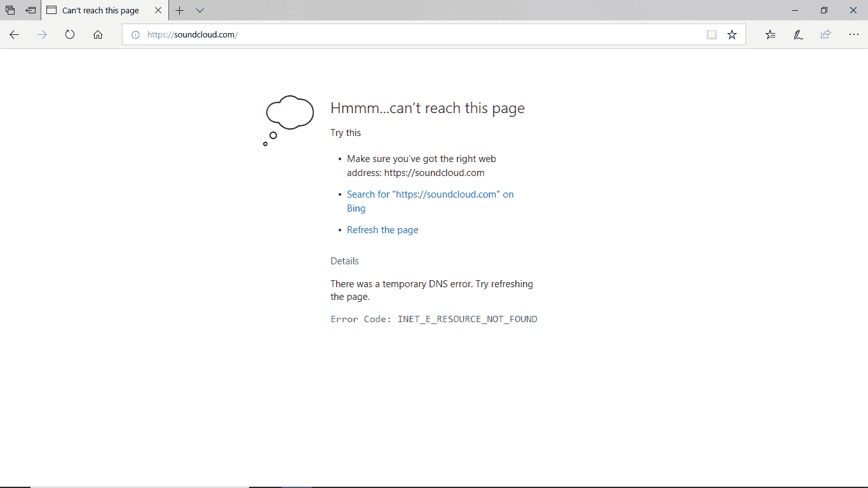868x488 pixels.
Task: Set these tabs aside icon
Action: [x=31, y=10]
